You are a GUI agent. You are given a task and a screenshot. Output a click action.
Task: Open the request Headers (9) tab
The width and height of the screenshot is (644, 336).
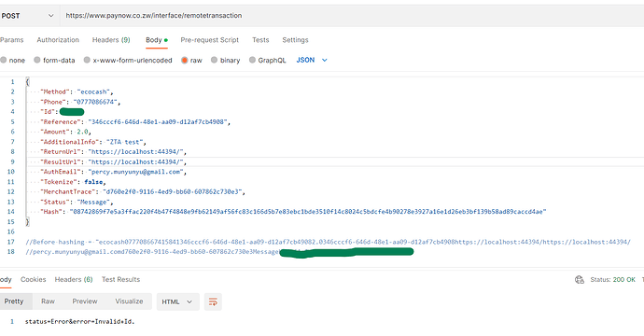(x=111, y=40)
